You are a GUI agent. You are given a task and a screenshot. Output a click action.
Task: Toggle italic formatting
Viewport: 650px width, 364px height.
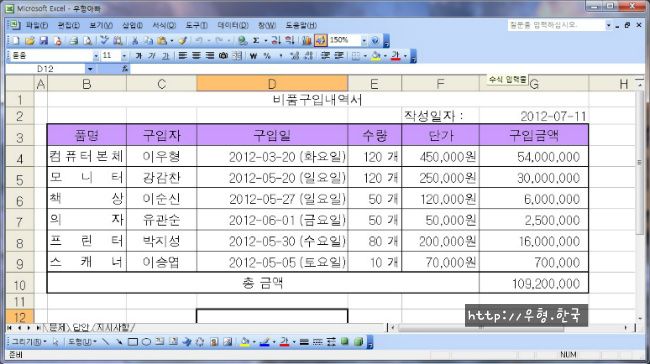151,56
